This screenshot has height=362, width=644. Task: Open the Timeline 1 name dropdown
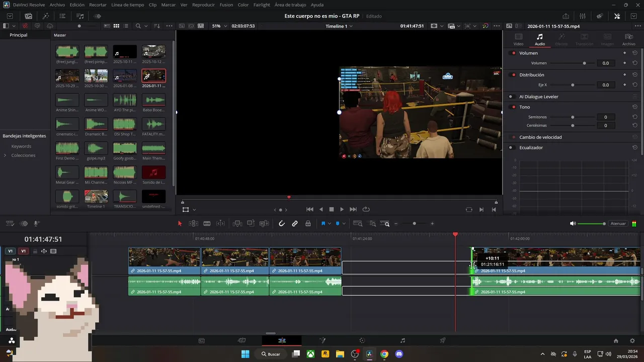click(x=339, y=26)
